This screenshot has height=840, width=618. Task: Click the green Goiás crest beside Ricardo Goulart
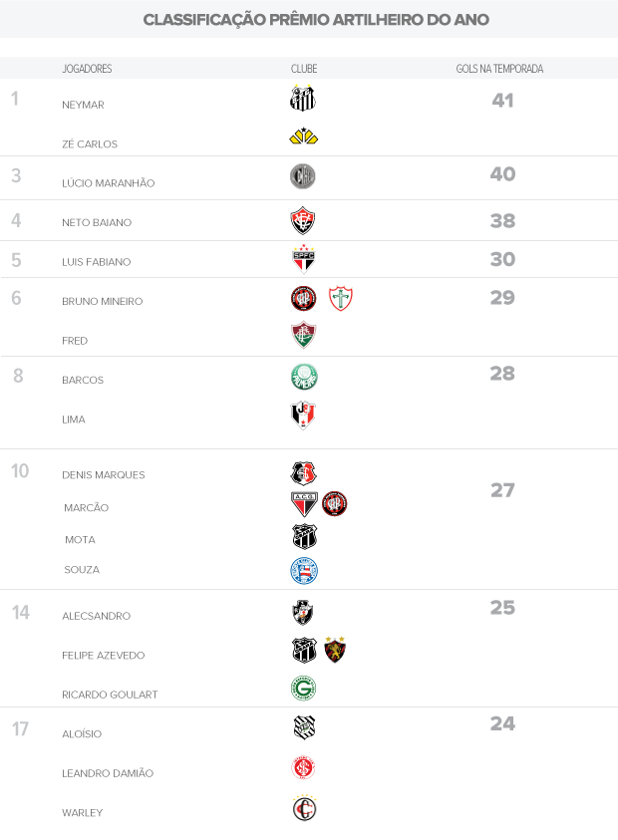(x=303, y=689)
